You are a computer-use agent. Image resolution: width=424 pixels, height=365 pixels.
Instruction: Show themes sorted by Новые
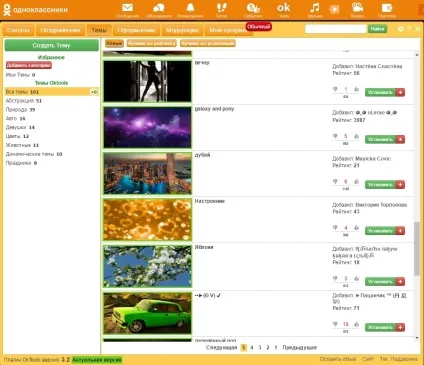pyautogui.click(x=114, y=43)
